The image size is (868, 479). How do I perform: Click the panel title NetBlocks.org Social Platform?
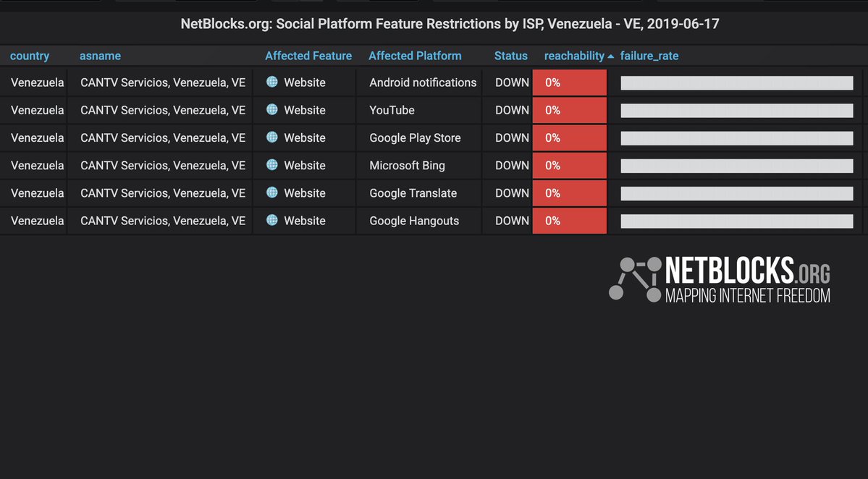[x=450, y=25]
